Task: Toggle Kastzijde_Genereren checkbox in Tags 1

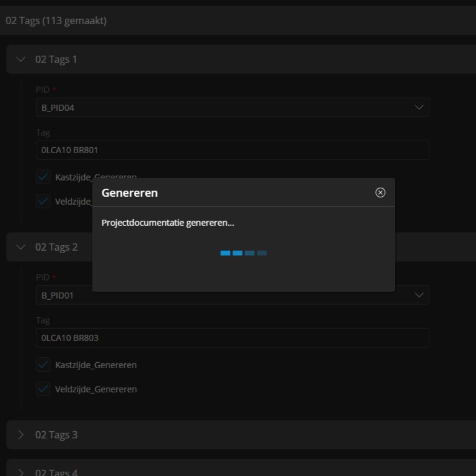Action: (x=43, y=177)
